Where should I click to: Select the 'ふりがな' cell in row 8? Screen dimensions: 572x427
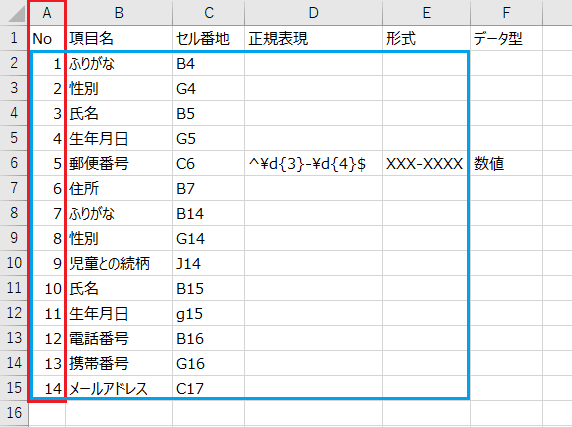(119, 213)
